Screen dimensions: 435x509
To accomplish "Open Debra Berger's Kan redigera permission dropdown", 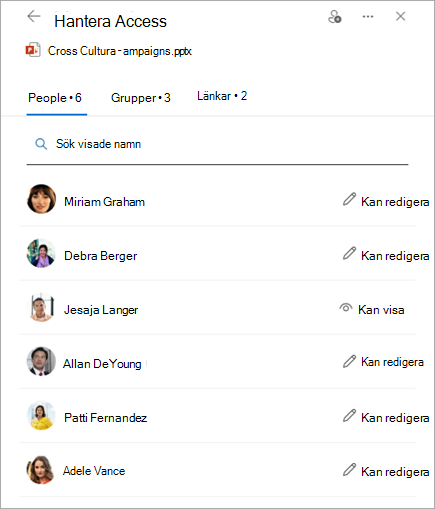I will [x=386, y=256].
